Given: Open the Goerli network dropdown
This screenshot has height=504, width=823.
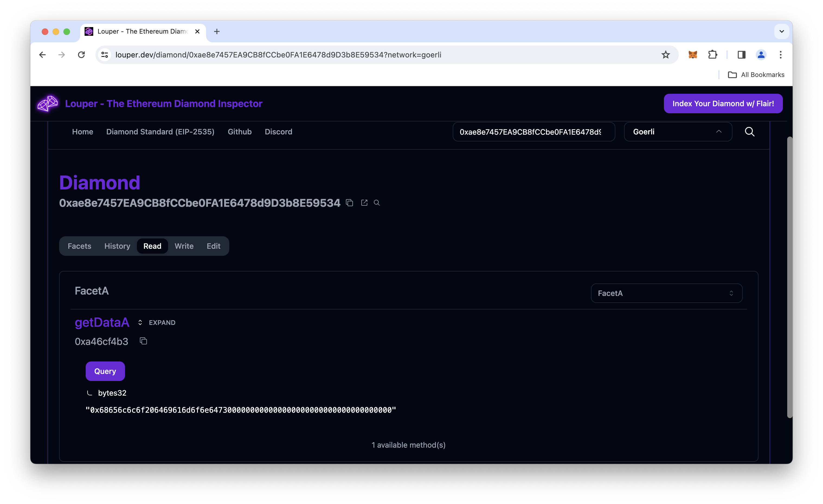Looking at the screenshot, I should tap(678, 132).
